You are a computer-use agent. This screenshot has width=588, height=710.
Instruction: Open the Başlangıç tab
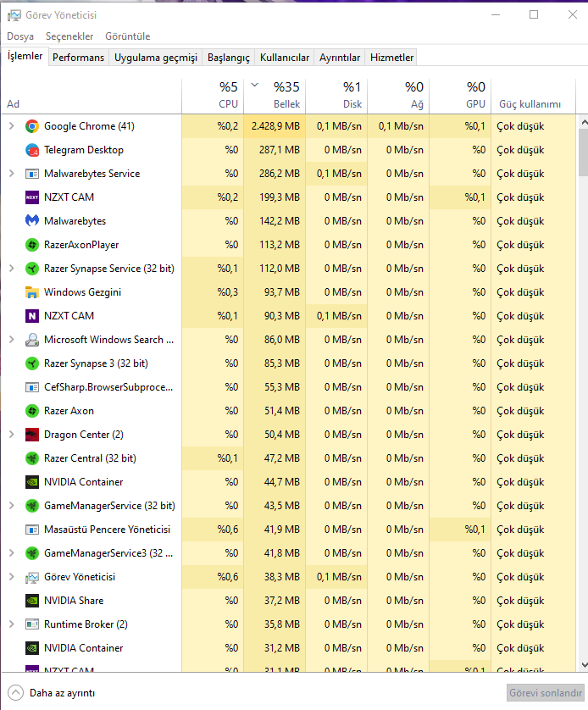229,58
